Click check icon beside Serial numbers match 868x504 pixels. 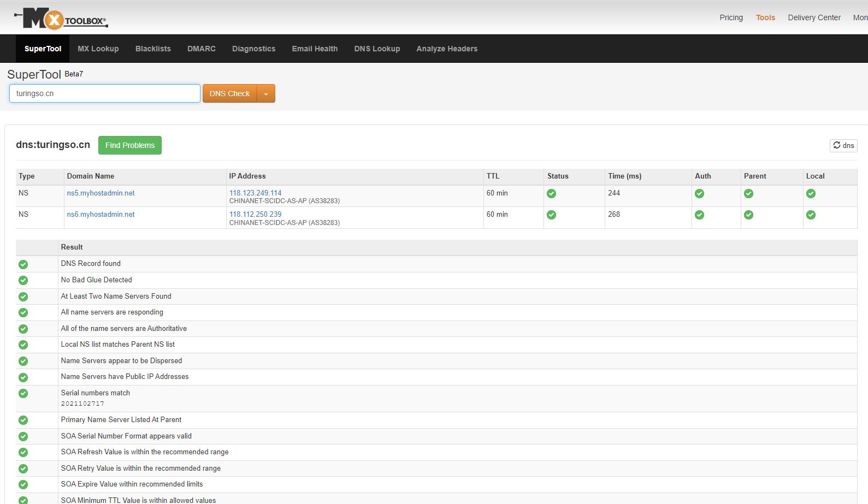click(23, 393)
